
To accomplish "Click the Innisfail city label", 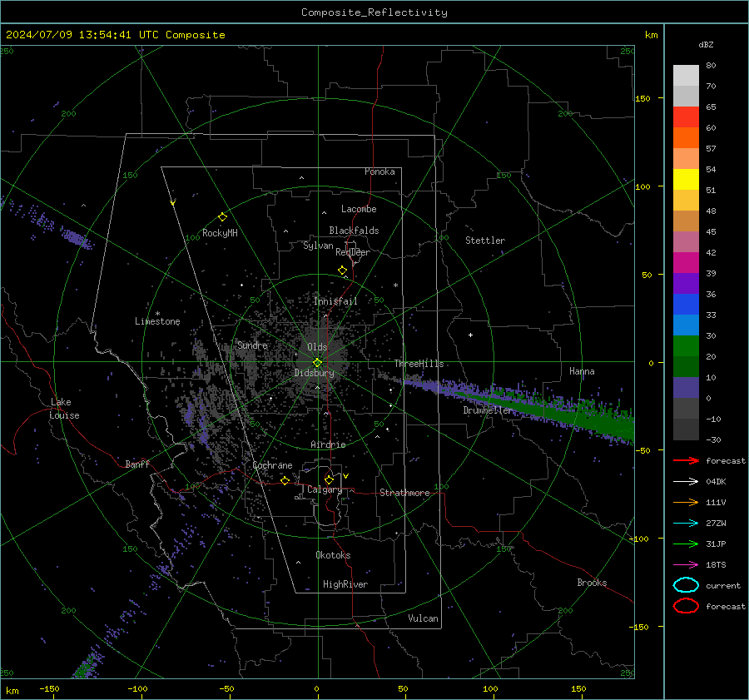I will click(x=335, y=301).
